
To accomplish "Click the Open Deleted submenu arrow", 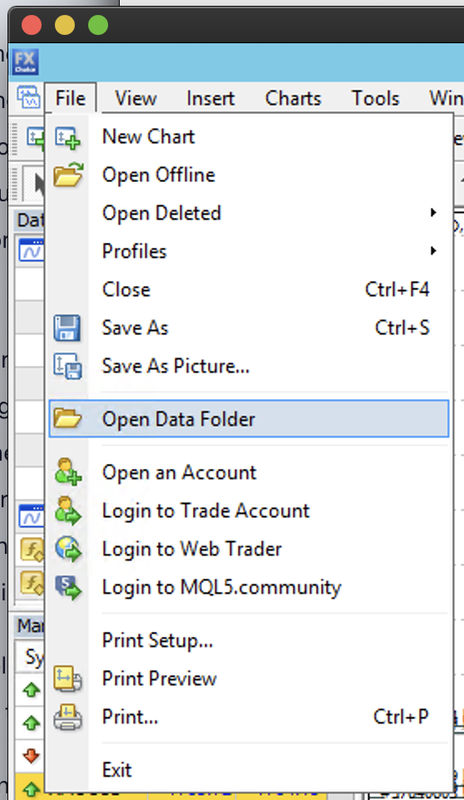I will pyautogui.click(x=433, y=213).
